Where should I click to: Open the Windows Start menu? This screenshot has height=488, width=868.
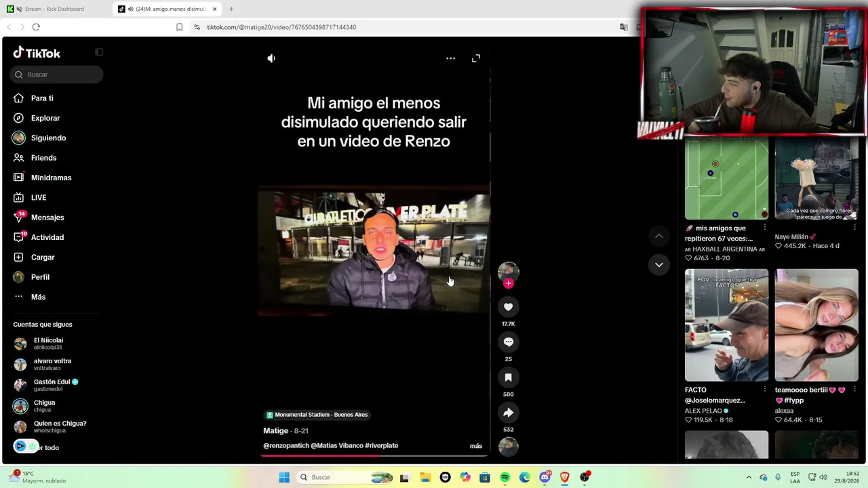284,477
